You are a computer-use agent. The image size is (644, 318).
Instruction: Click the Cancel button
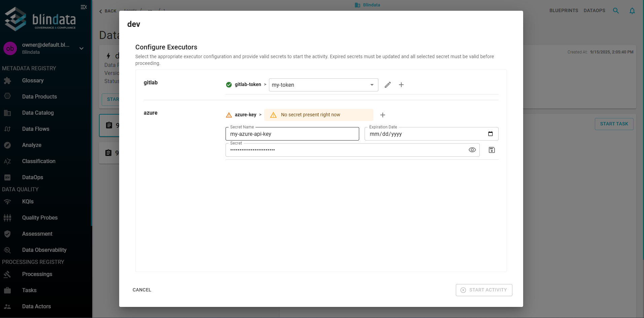pos(142,290)
